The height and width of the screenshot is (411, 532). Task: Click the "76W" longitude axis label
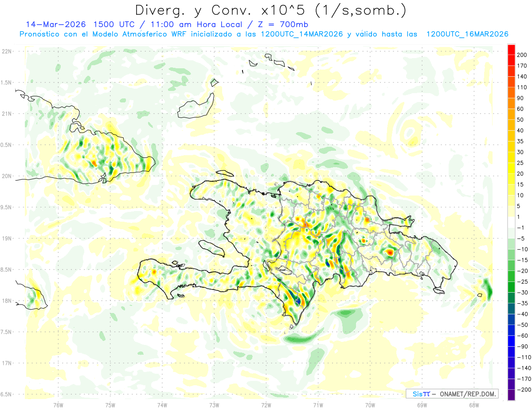pyautogui.click(x=58, y=405)
